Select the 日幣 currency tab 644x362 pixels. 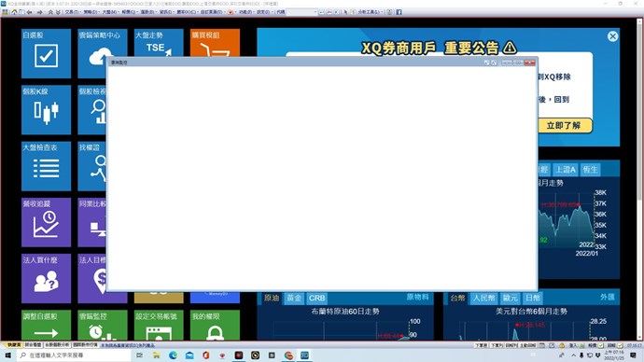click(x=533, y=298)
